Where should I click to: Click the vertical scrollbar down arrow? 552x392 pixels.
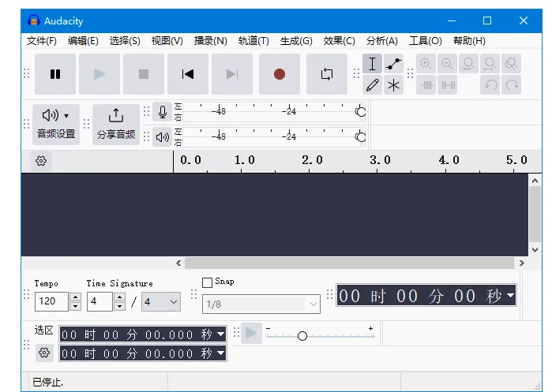coord(535,250)
